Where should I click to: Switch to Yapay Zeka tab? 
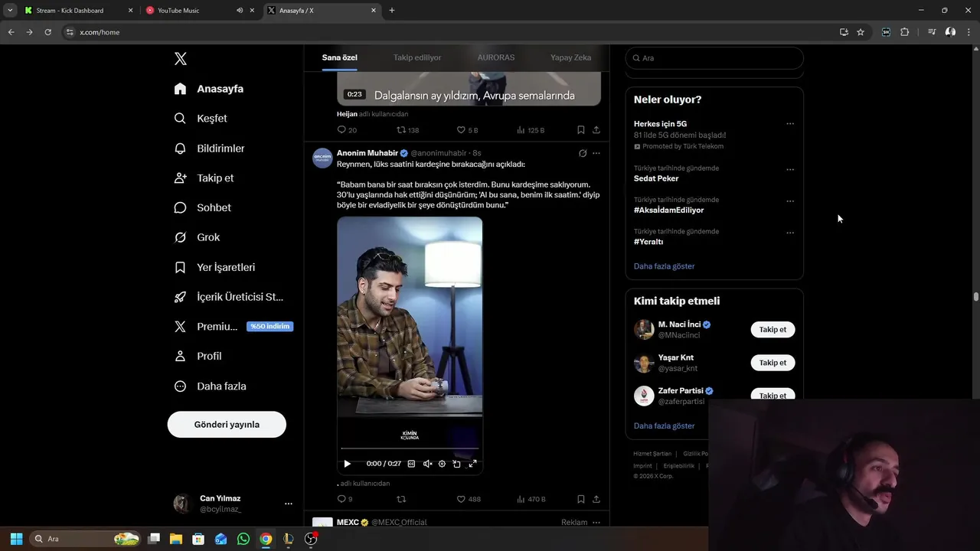tap(570, 57)
